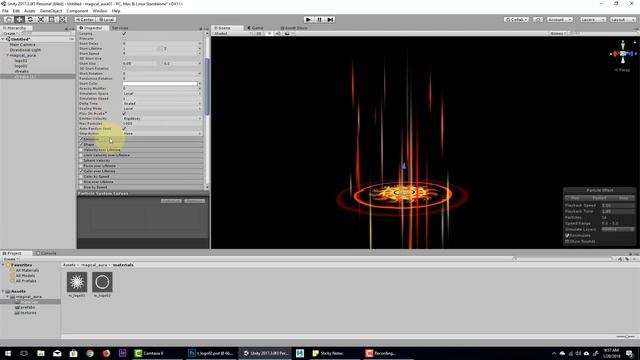Switch to the Asset Store tab
This screenshot has width=640, height=360.
pyautogui.click(x=294, y=28)
